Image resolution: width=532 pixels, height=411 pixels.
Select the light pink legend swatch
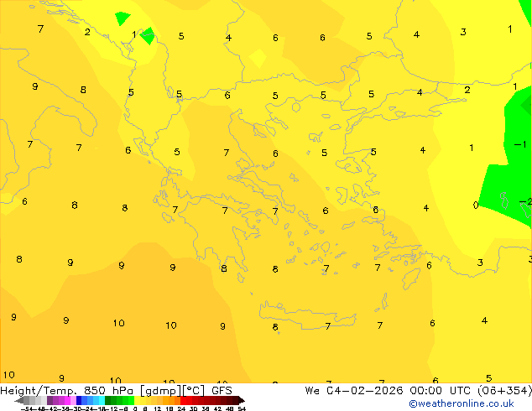(73, 400)
